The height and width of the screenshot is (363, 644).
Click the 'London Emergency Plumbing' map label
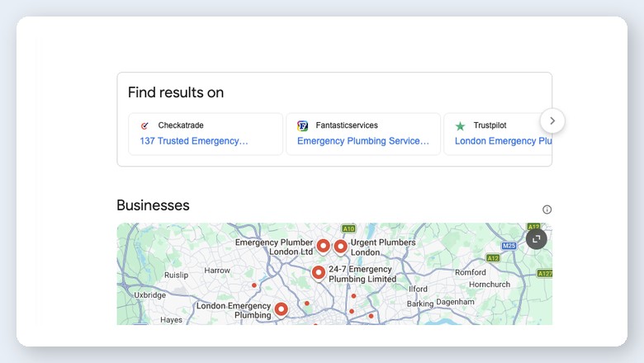[234, 310]
